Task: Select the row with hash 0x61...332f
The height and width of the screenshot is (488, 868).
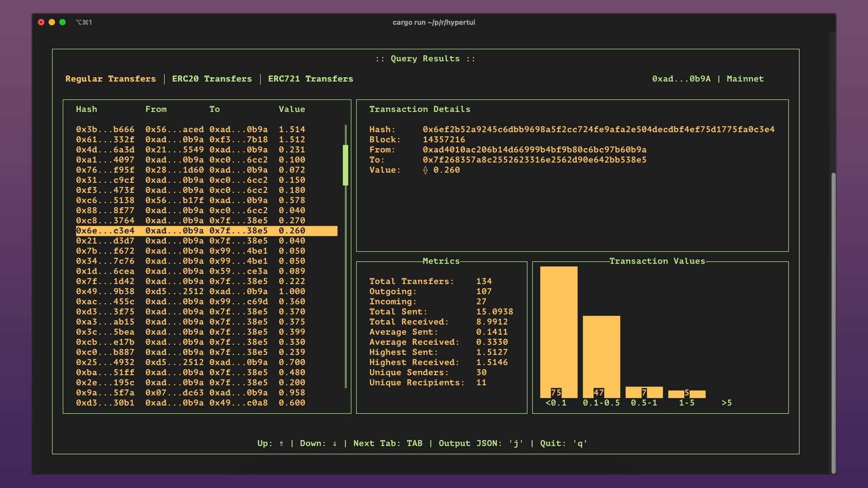Action: [x=207, y=140]
